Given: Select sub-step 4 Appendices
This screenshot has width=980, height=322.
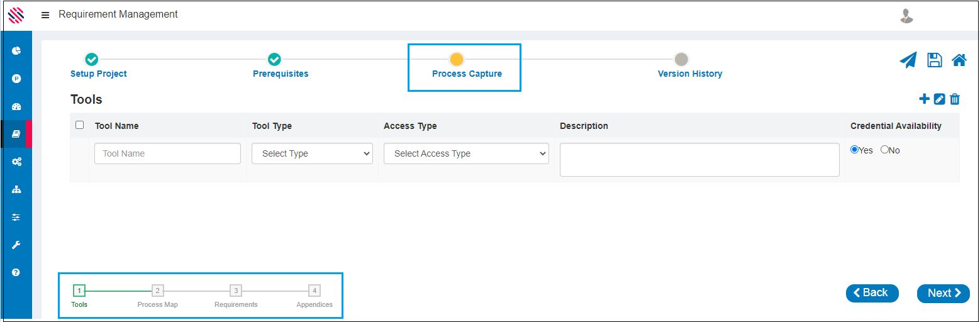Looking at the screenshot, I should pos(315,291).
